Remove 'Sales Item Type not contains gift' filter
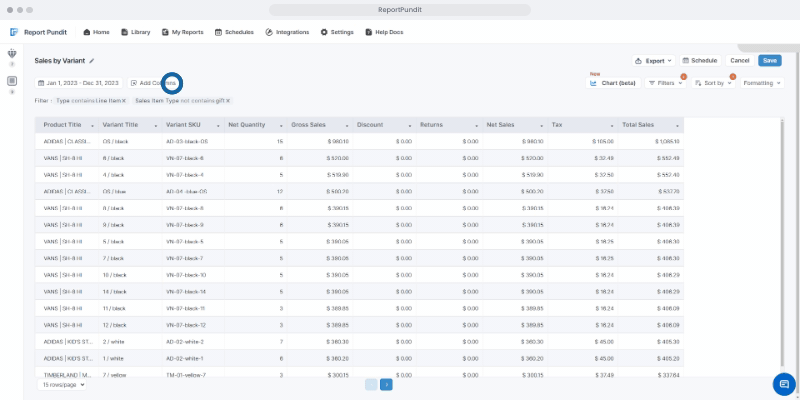 tap(228, 101)
